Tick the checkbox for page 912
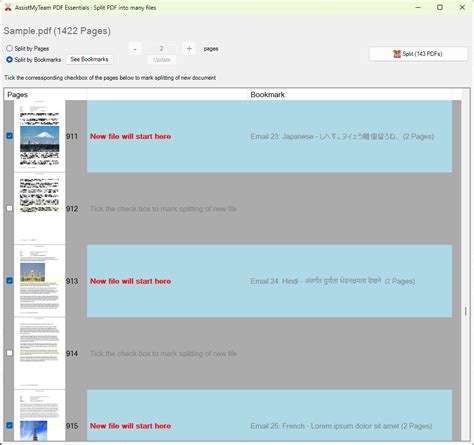This screenshot has width=474, height=445. [x=9, y=208]
